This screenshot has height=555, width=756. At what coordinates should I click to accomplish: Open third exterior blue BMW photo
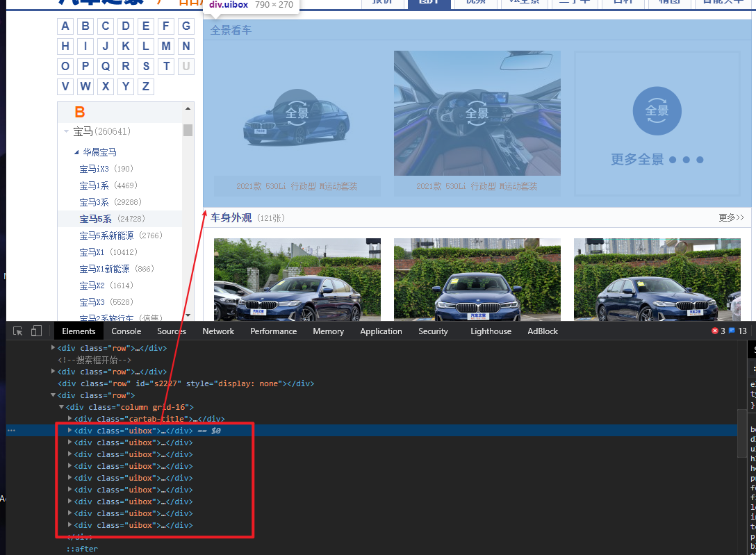coord(657,279)
